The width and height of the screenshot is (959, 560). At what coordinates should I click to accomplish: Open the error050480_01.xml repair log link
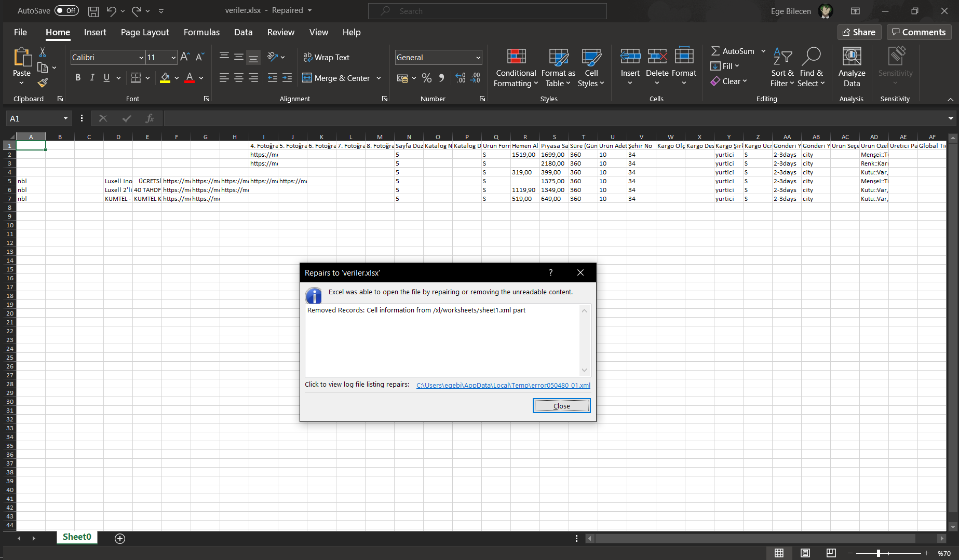(x=503, y=385)
